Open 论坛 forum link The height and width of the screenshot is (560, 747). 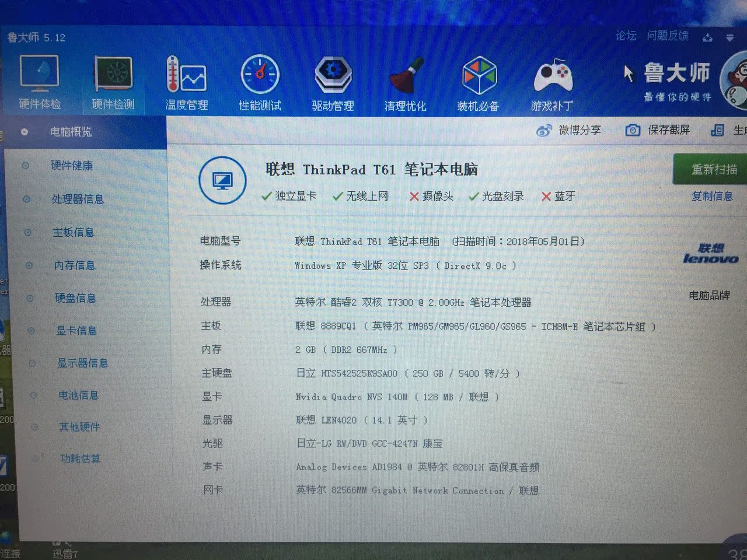click(x=626, y=36)
